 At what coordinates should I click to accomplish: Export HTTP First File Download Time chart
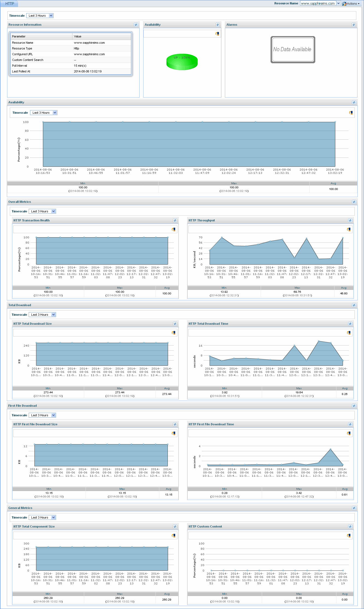[x=349, y=433]
